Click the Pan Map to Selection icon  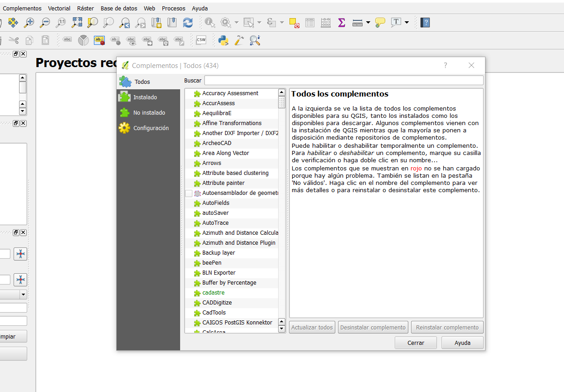pos(13,22)
